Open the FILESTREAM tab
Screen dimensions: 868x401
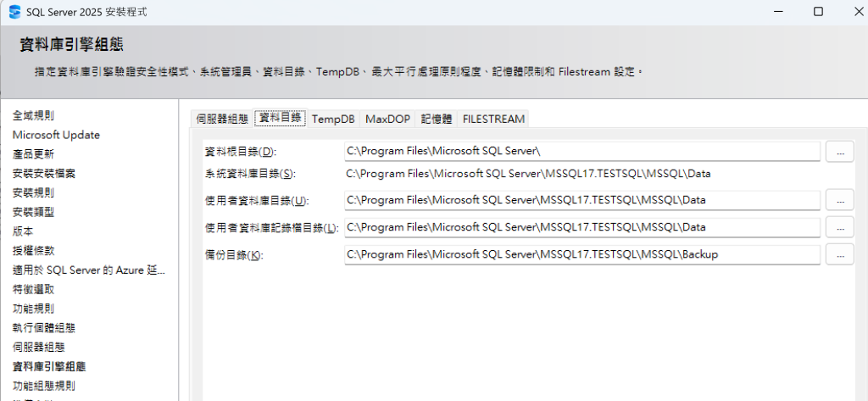493,119
